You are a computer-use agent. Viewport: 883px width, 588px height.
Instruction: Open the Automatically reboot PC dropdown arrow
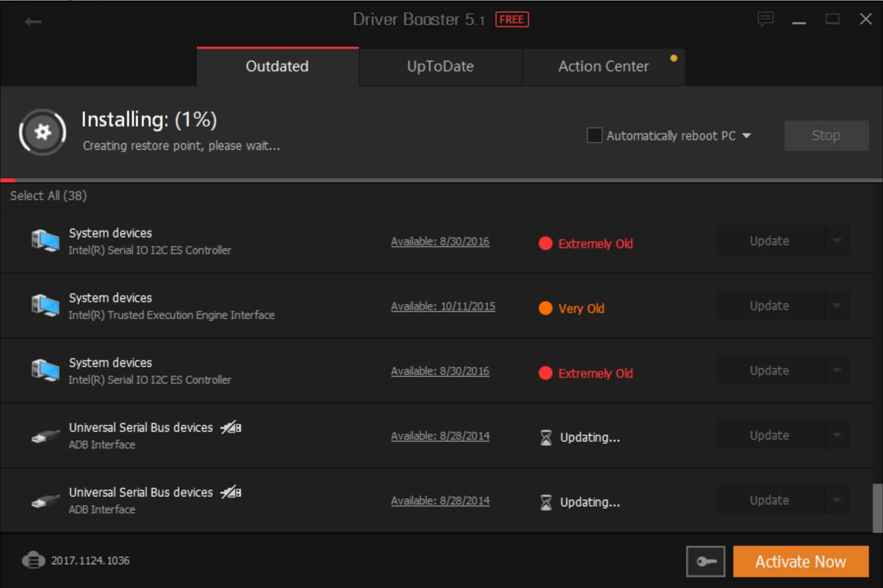pos(746,136)
